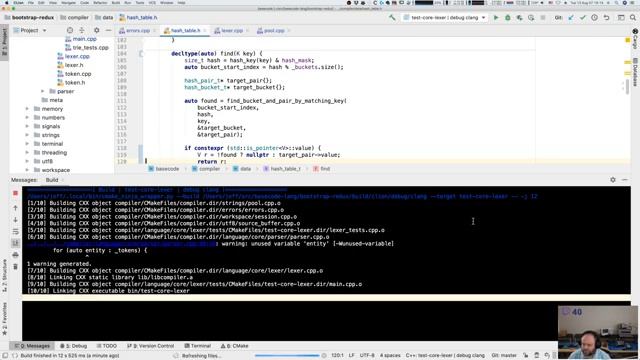Expand the parser folder
Image resolution: width=640 pixels, height=360 pixels.
pos(42,91)
